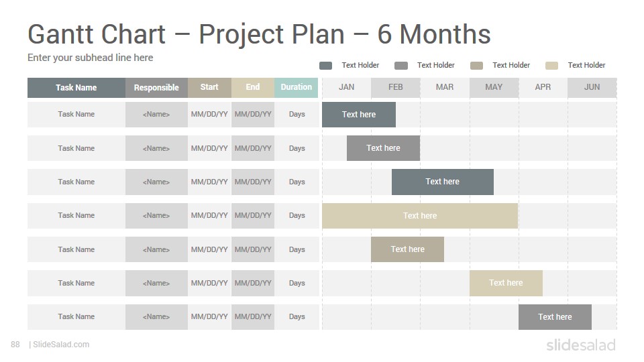Select the JAN month header
Viewport: 644px width, 362px height.
347,87
